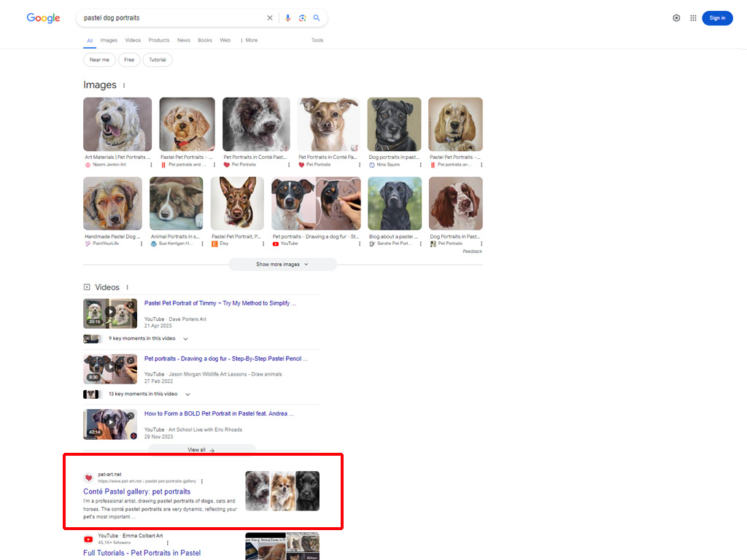The width and height of the screenshot is (747, 560).
Task: Select the Tutorial filter chip
Action: [158, 60]
